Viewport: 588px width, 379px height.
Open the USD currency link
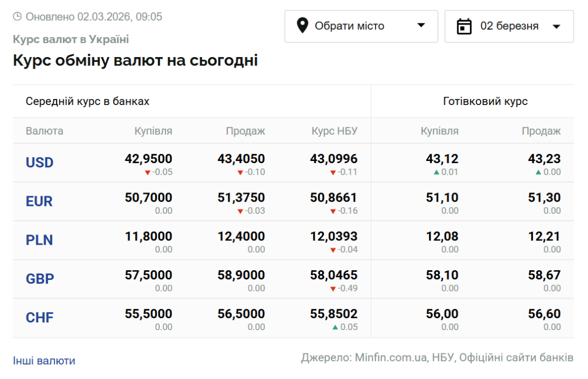pos(40,163)
